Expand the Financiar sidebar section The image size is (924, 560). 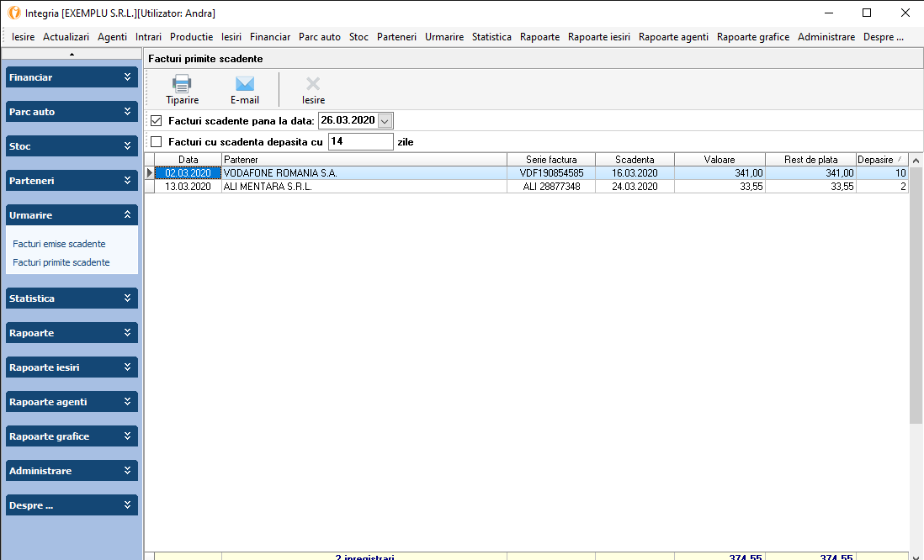[128, 77]
